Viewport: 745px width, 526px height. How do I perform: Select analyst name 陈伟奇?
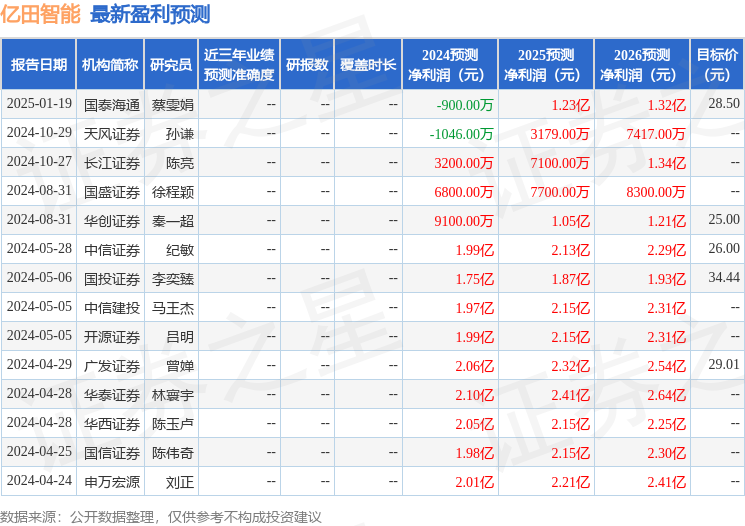pyautogui.click(x=172, y=453)
